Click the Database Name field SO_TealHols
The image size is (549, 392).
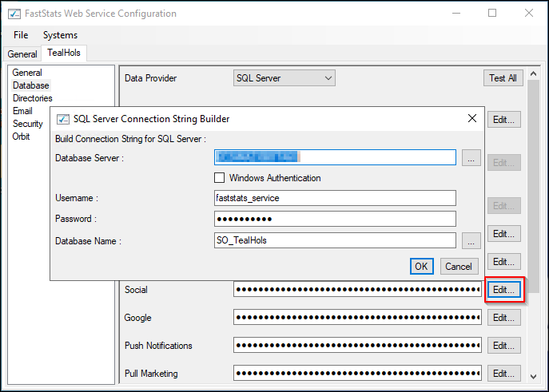335,240
